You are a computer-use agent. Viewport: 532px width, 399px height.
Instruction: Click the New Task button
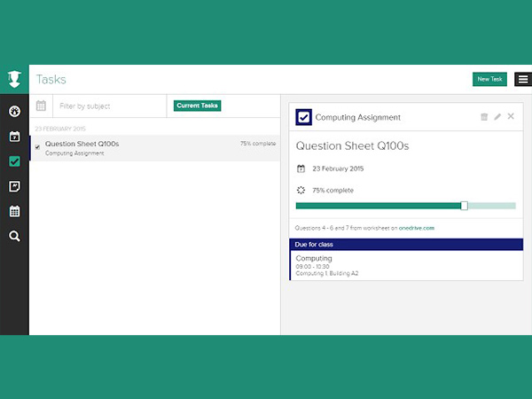tap(489, 79)
